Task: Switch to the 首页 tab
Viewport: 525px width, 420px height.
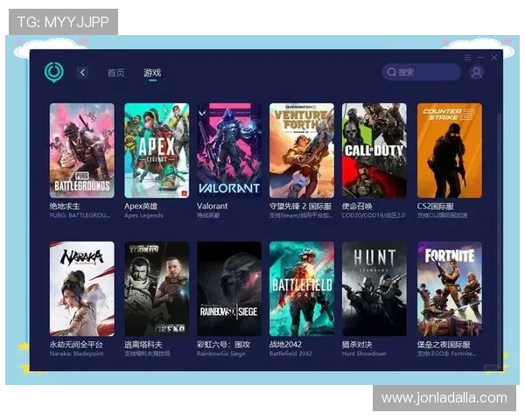Action: point(115,73)
